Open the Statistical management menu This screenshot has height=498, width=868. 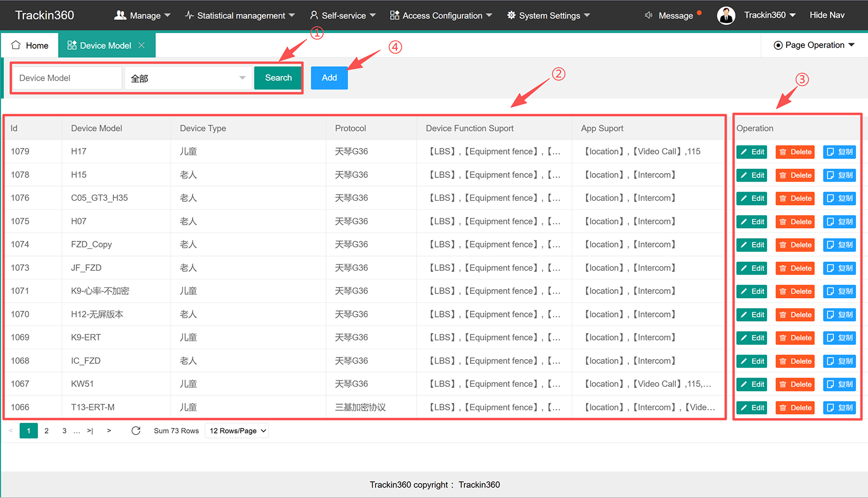(240, 15)
